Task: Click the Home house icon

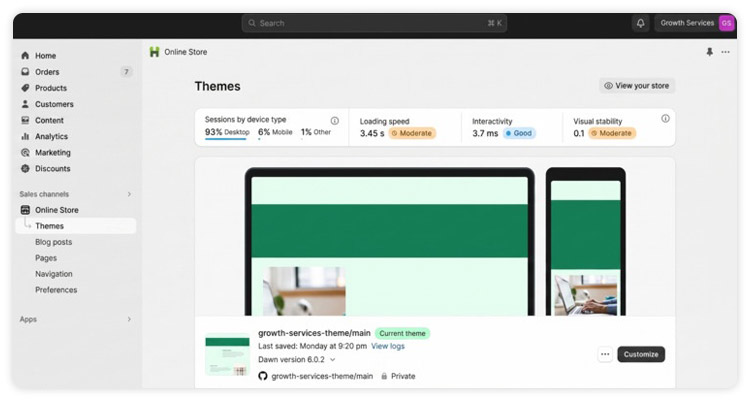Action: point(25,56)
